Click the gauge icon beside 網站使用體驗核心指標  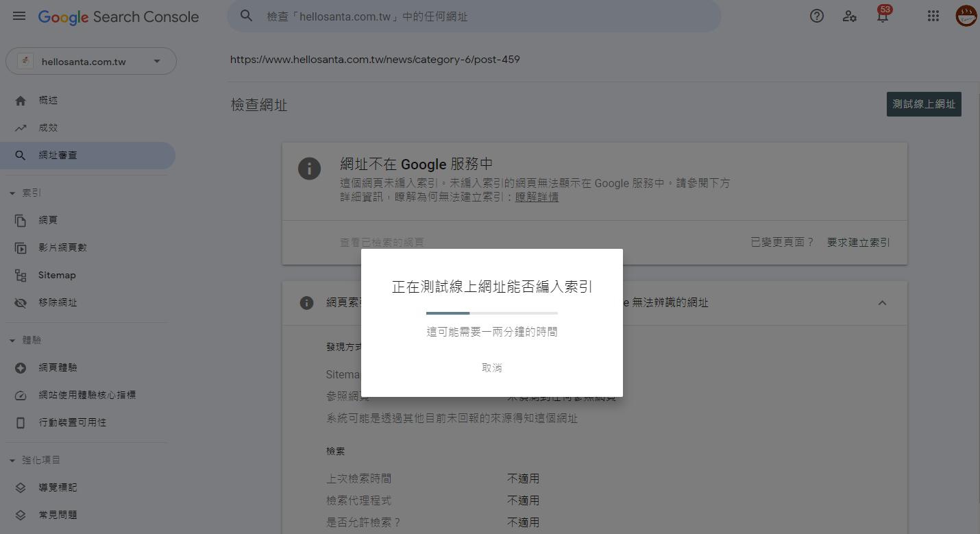pos(21,396)
